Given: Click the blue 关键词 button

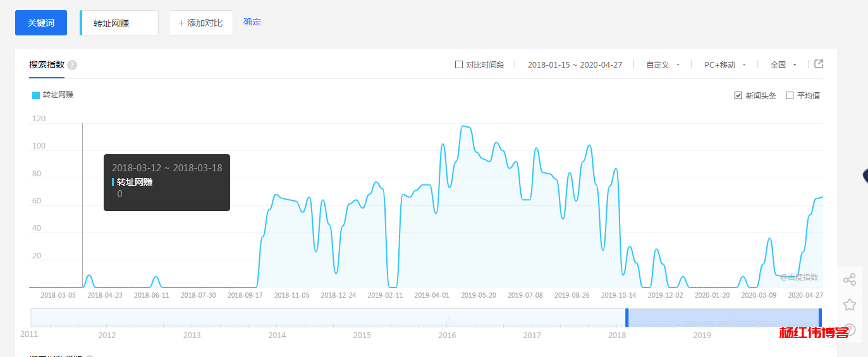Looking at the screenshot, I should (x=41, y=23).
